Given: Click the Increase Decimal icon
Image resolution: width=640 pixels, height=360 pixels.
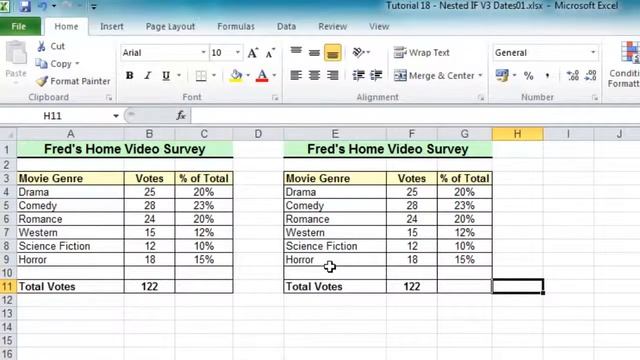Looking at the screenshot, I should tap(573, 76).
